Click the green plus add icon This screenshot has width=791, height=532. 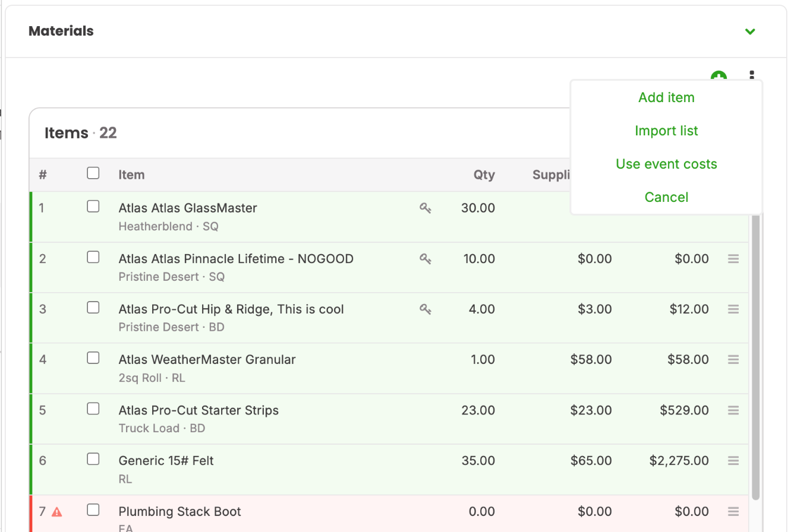click(x=719, y=76)
